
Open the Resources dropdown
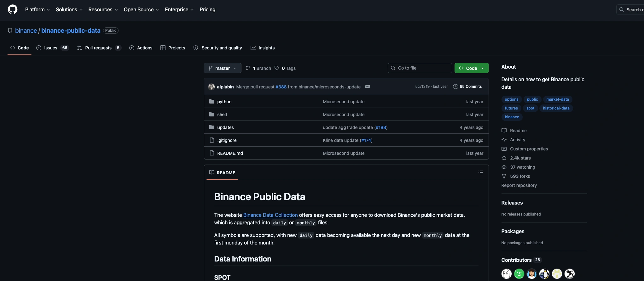(x=103, y=9)
